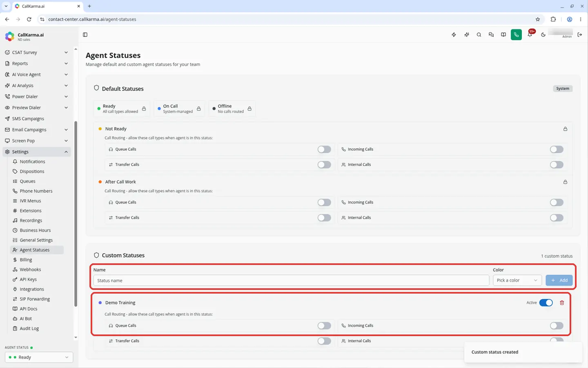Click the AI sparkle icon in header
This screenshot has width=588, height=368.
tap(466, 35)
